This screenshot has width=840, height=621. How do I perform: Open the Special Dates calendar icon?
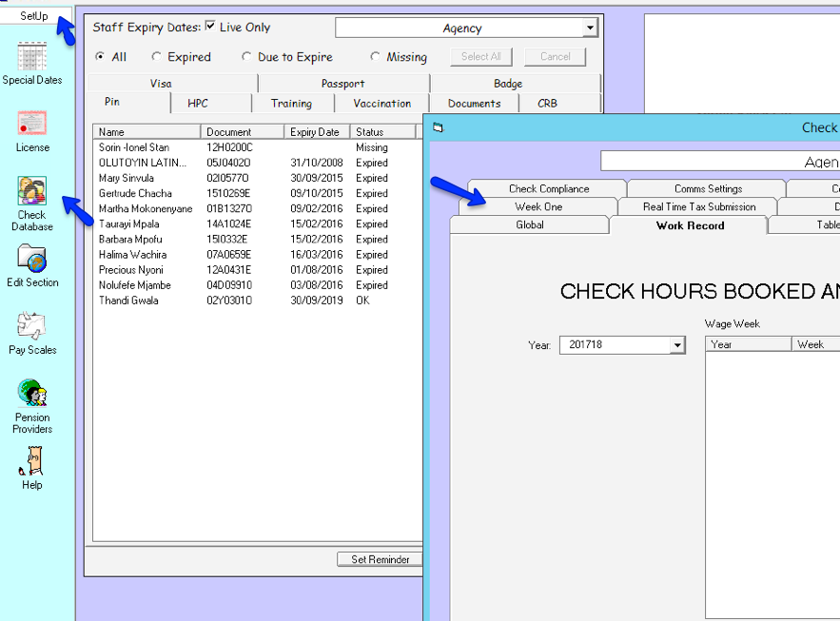point(32,57)
